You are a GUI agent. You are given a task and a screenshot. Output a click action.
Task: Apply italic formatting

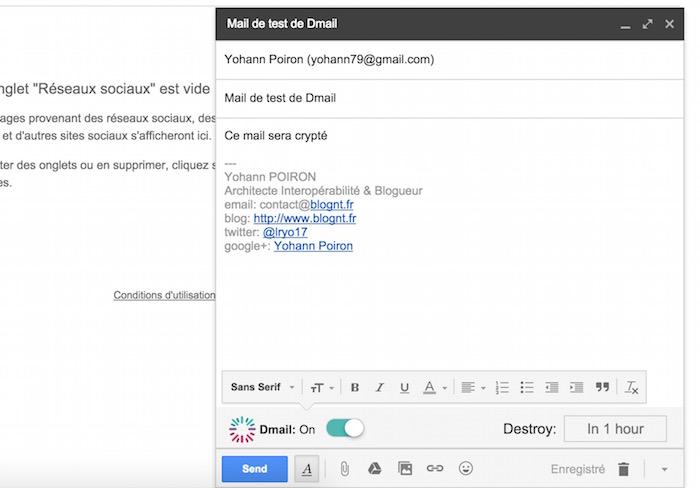click(379, 388)
